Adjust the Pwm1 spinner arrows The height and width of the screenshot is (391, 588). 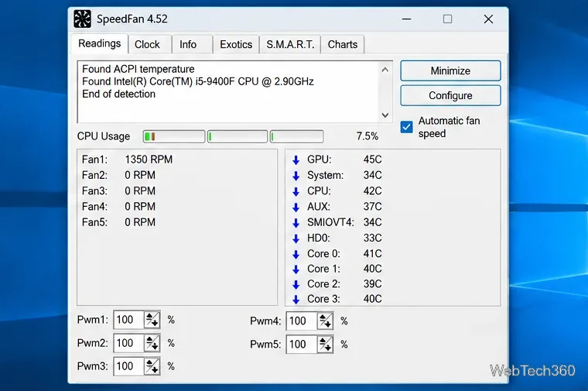[x=152, y=320]
